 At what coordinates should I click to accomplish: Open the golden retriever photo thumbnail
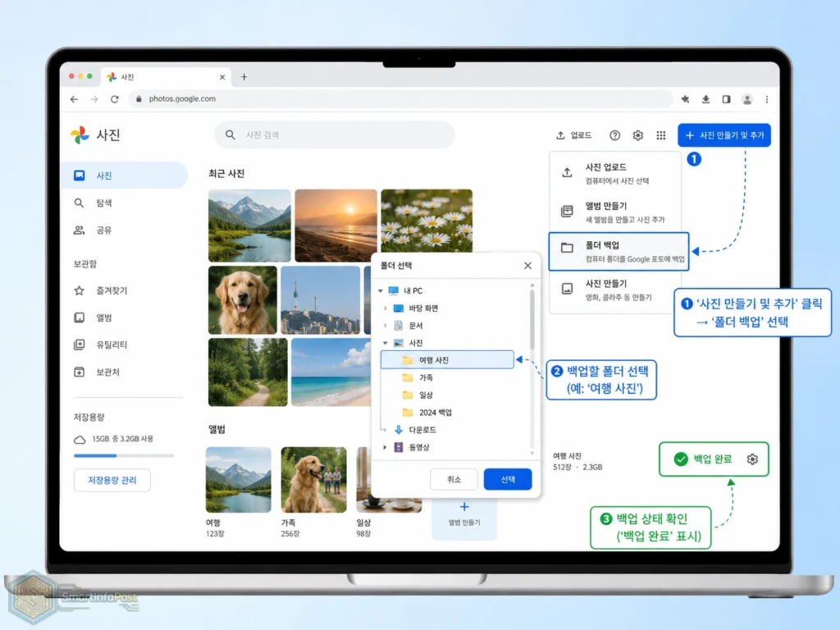tap(243, 300)
